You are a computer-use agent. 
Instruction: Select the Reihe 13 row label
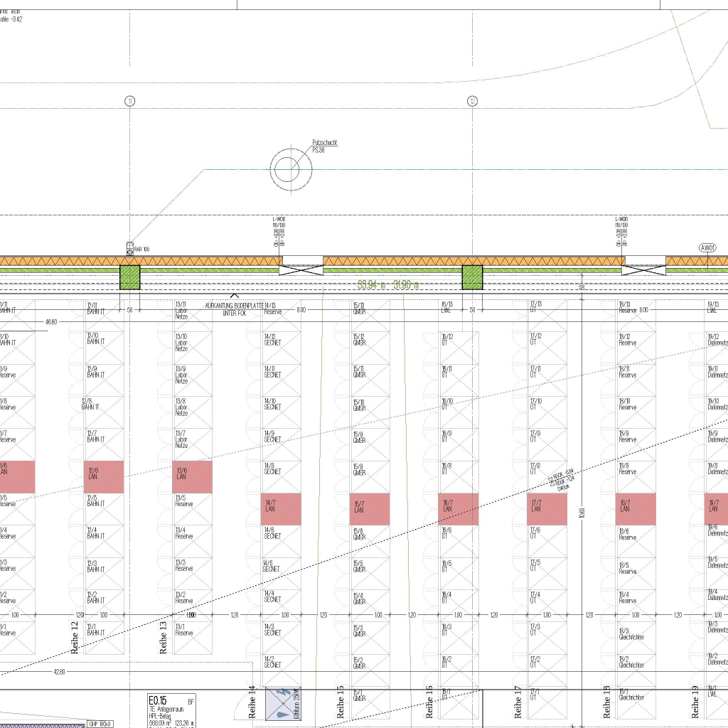pos(164,637)
